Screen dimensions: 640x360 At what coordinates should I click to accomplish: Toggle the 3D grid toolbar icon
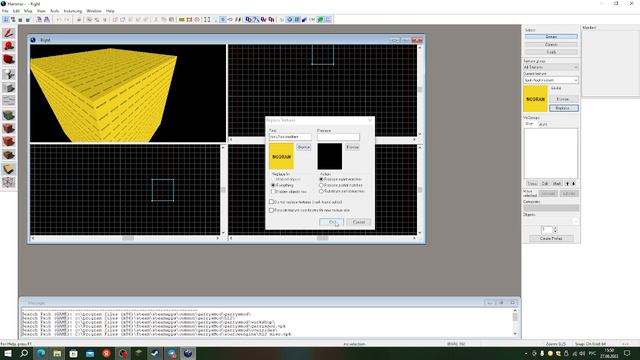(x=13, y=20)
